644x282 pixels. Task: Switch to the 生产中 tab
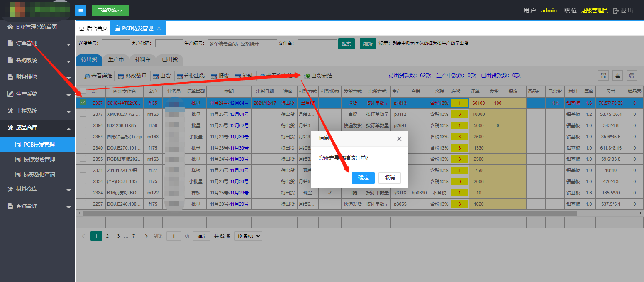[116, 59]
